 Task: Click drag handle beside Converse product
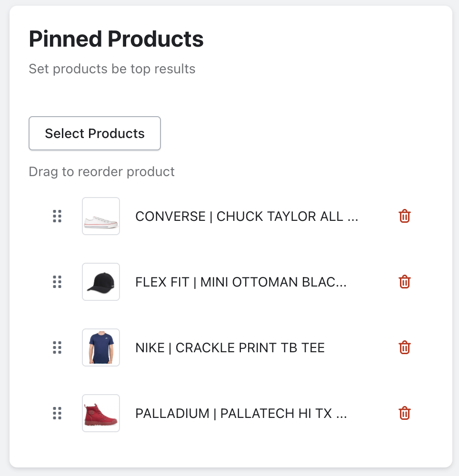(57, 216)
